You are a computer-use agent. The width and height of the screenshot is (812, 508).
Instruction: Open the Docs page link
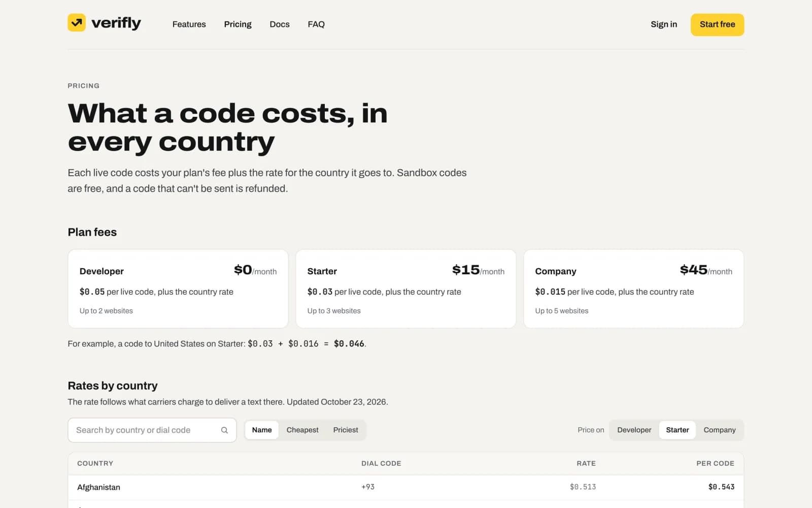[x=280, y=24]
